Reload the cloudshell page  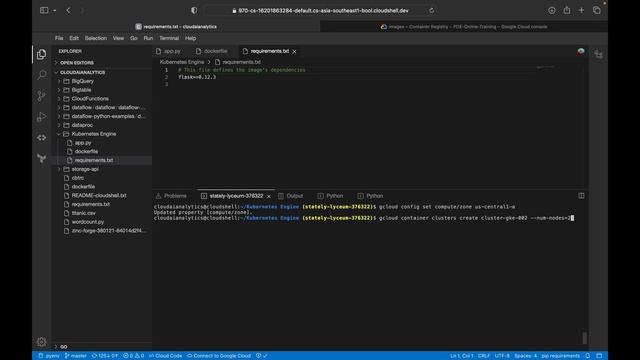pyautogui.click(x=431, y=11)
